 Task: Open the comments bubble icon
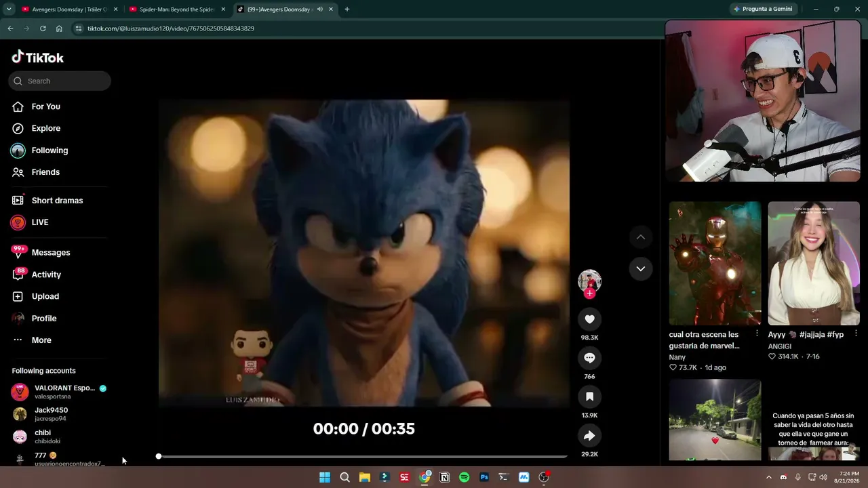pyautogui.click(x=589, y=358)
